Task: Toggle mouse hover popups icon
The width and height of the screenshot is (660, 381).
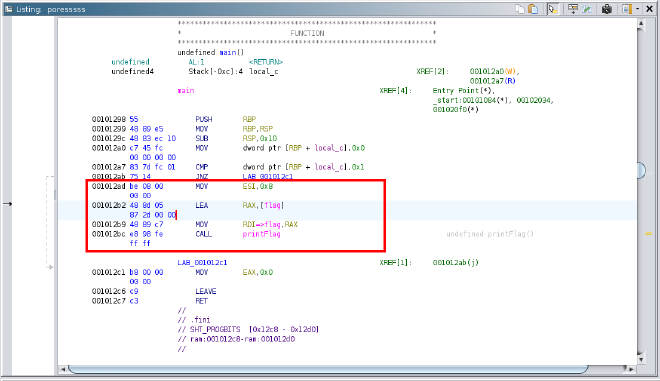Action: click(553, 9)
